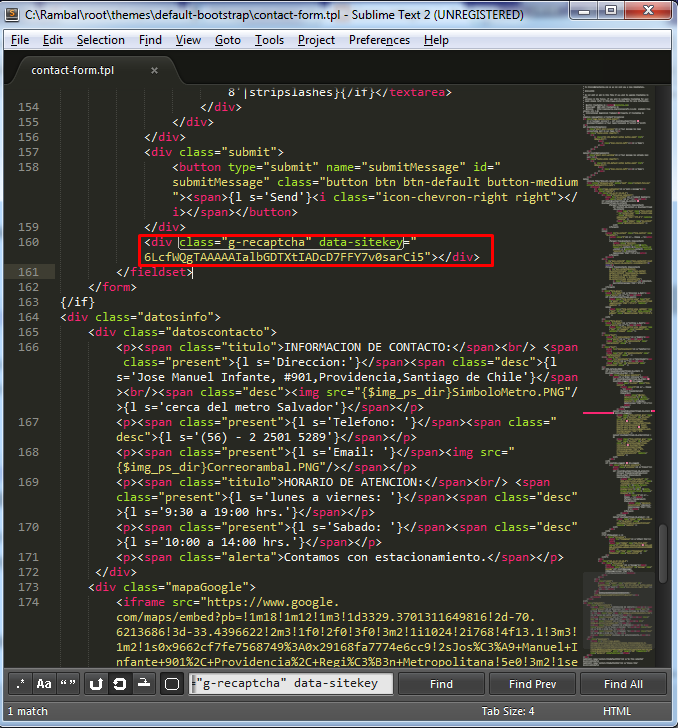Click the Find button
Screen dimensions: 678x728
click(x=441, y=684)
